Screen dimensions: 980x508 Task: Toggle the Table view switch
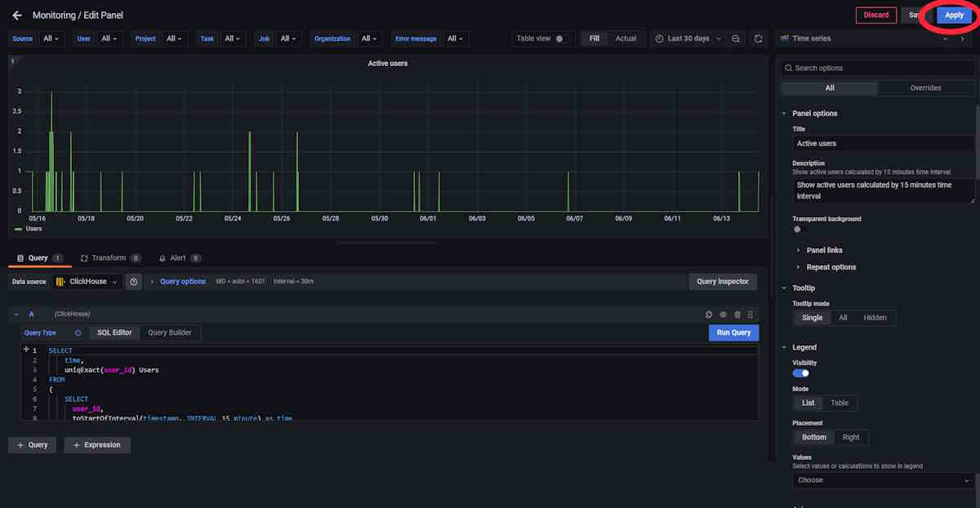[x=563, y=38]
